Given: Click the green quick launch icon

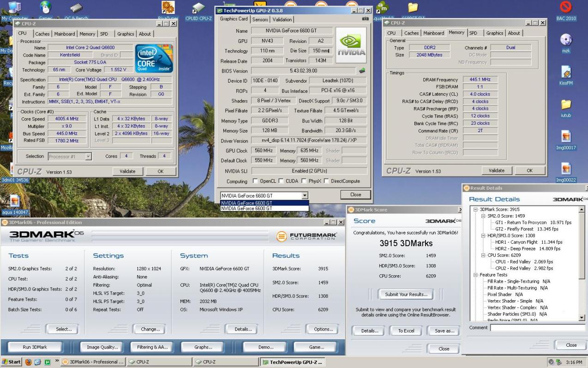Looking at the screenshot, I should (x=47, y=362).
